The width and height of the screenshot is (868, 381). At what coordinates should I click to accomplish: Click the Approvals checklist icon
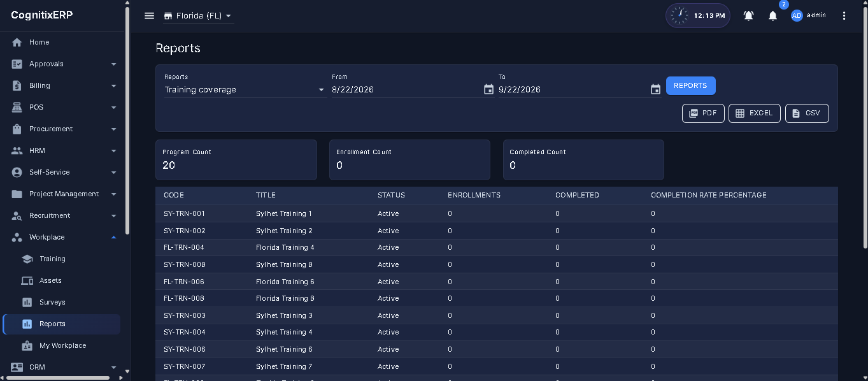point(17,64)
